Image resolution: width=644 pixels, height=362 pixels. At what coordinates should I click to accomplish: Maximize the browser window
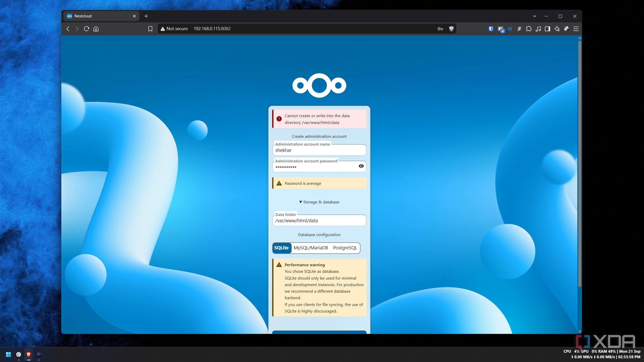coord(560,16)
